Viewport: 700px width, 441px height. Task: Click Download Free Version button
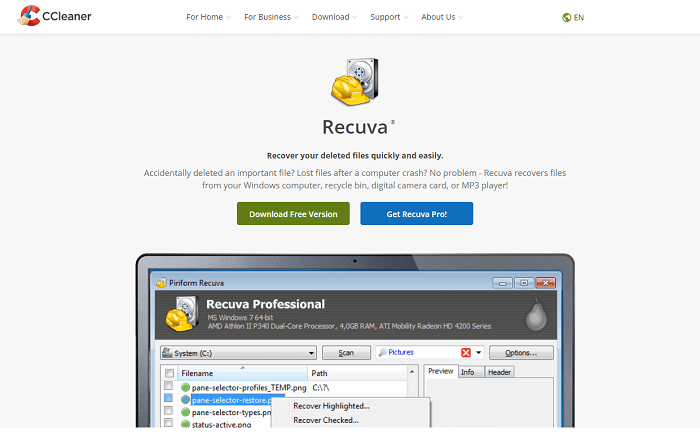point(293,214)
